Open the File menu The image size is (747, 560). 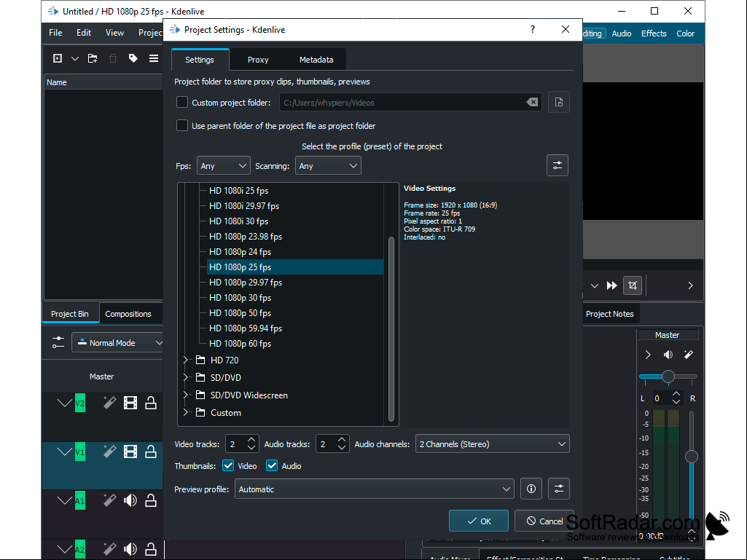[55, 32]
